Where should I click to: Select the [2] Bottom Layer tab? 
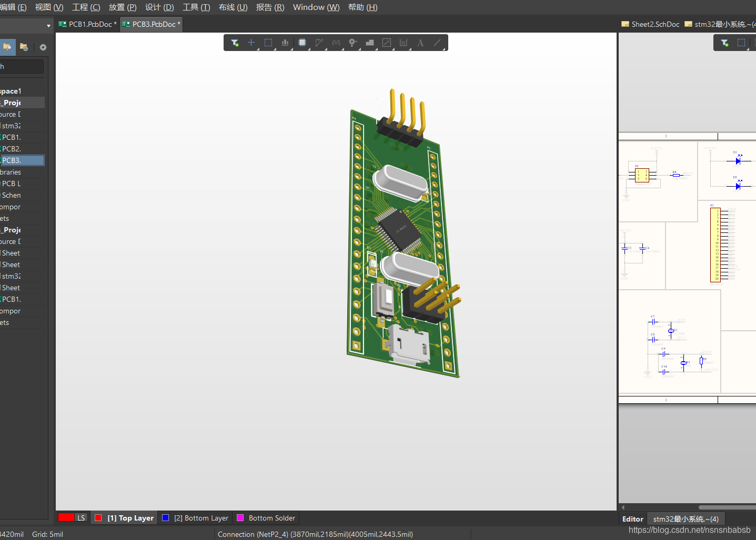tap(196, 518)
